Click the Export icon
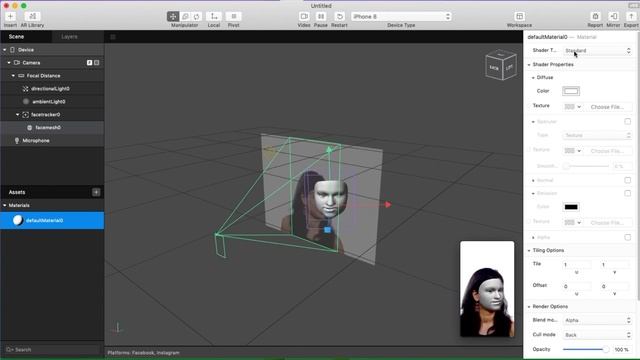The height and width of the screenshot is (360, 640). tap(631, 16)
